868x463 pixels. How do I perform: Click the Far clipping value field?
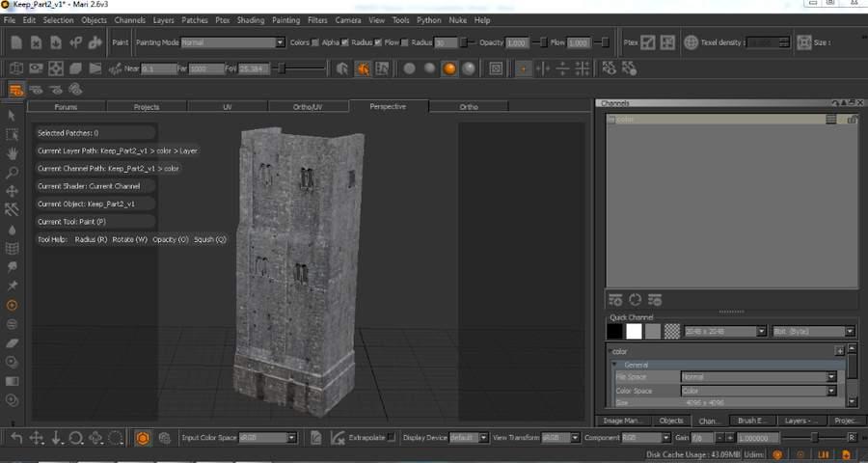click(x=205, y=68)
